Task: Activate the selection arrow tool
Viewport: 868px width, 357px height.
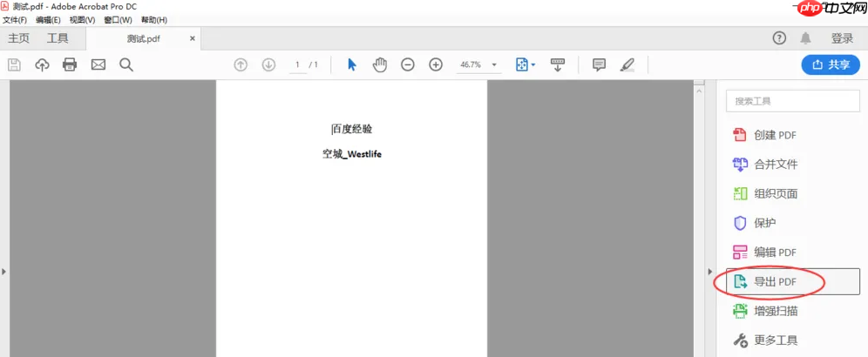Action: point(352,64)
